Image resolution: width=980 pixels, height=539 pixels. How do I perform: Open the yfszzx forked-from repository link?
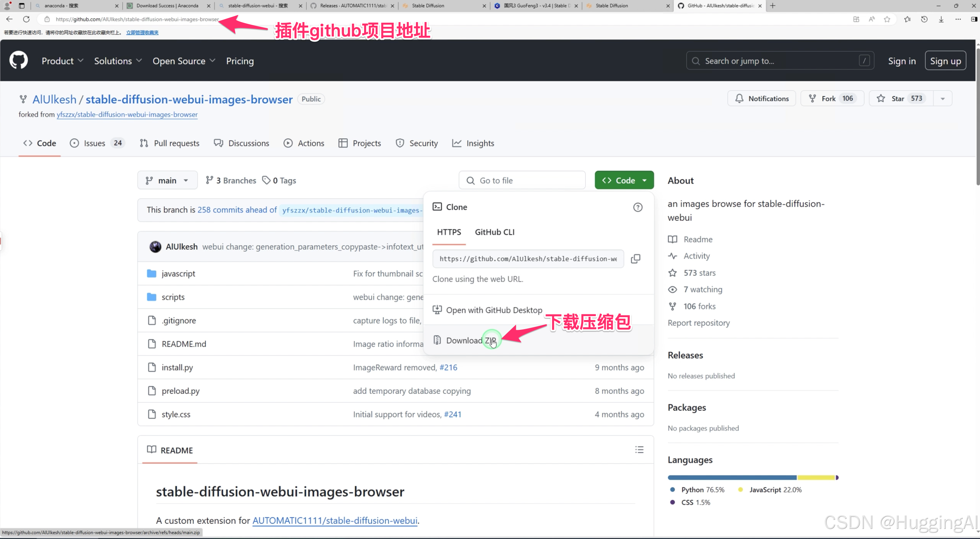click(x=127, y=115)
